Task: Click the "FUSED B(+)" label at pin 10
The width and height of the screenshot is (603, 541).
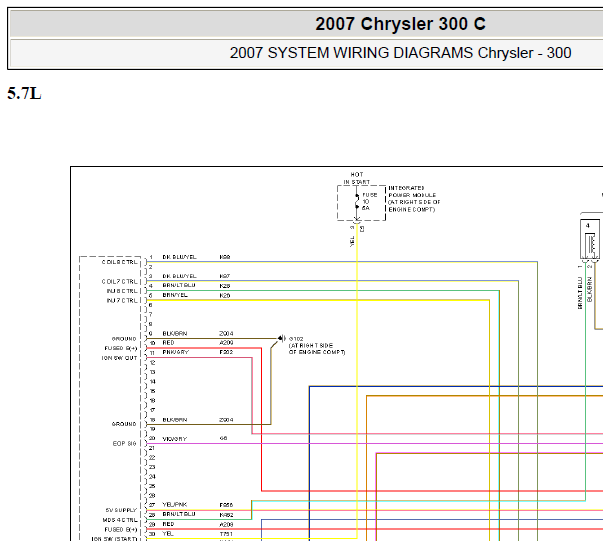Action: click(121, 348)
